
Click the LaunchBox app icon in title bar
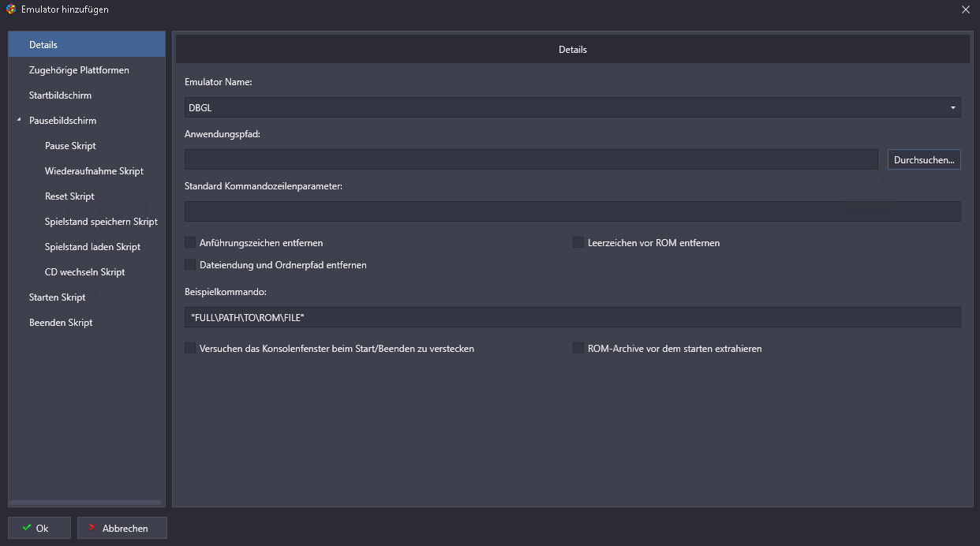point(10,9)
